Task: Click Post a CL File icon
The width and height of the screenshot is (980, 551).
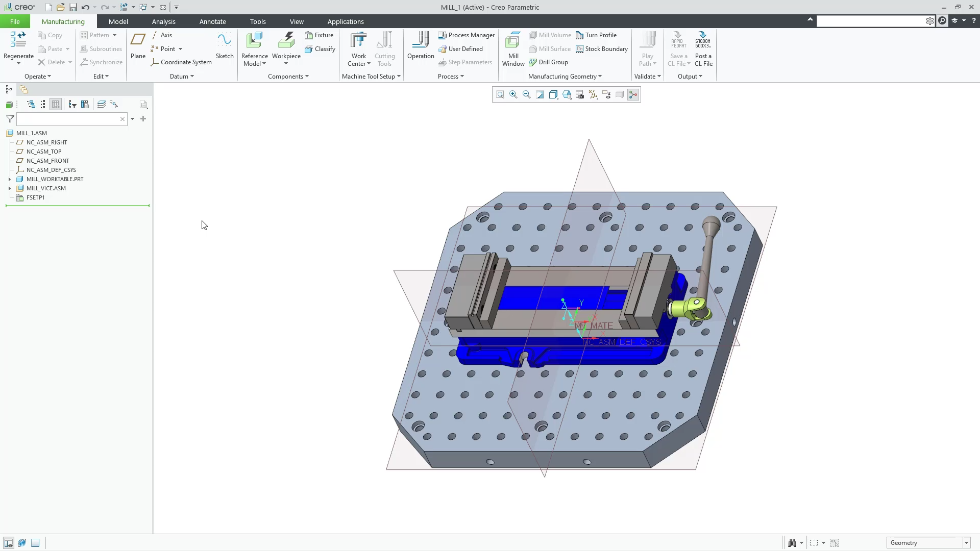Action: pyautogui.click(x=703, y=40)
